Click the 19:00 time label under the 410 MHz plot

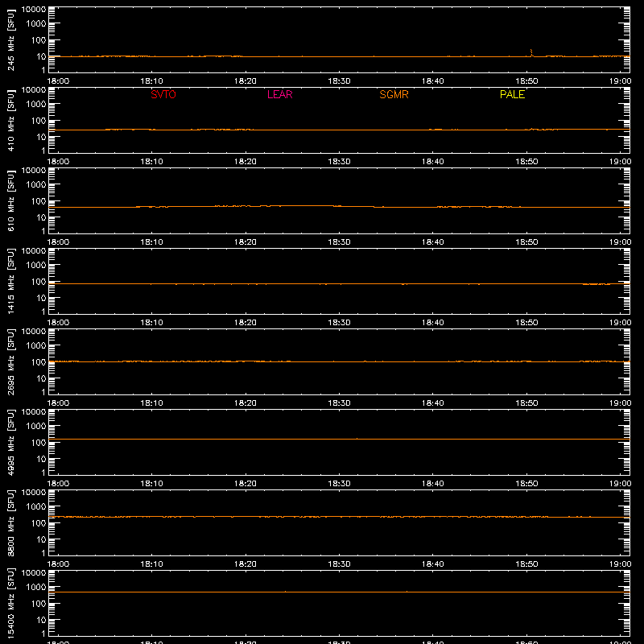620,162
